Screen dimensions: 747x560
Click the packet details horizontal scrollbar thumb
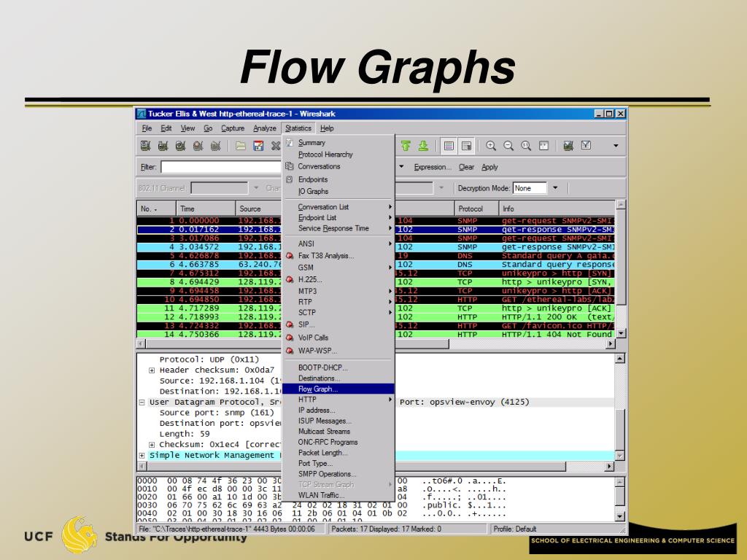pyautogui.click(x=355, y=466)
